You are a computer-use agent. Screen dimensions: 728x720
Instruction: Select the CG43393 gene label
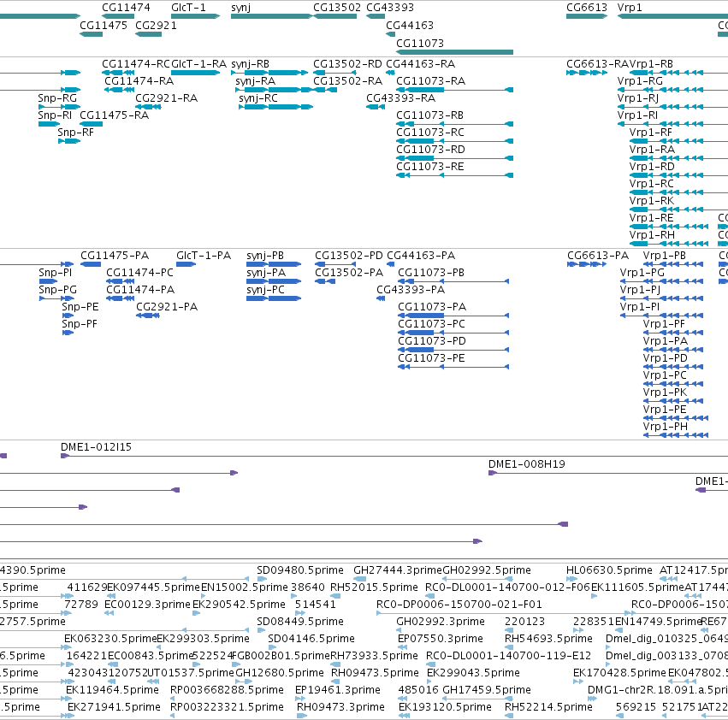point(390,8)
